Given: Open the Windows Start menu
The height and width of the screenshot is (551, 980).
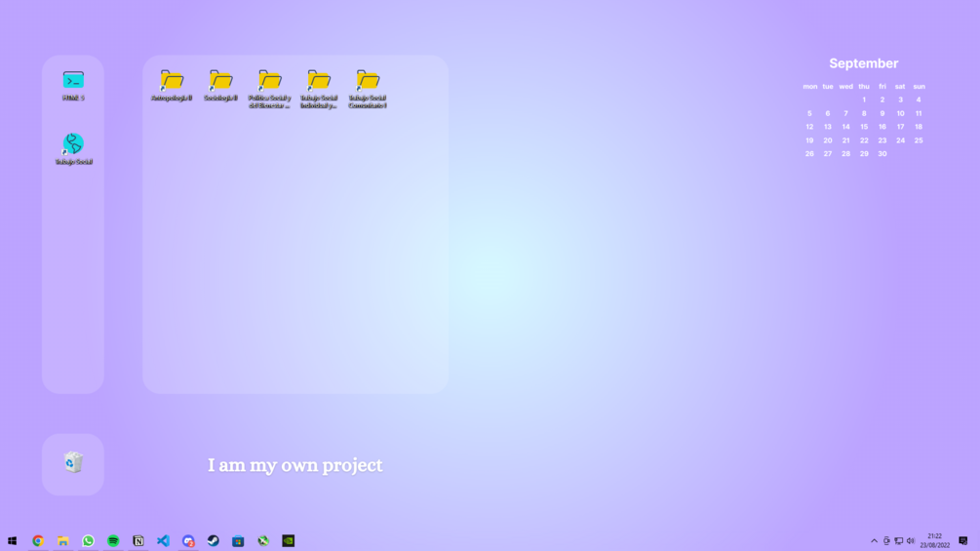Looking at the screenshot, I should [x=12, y=541].
